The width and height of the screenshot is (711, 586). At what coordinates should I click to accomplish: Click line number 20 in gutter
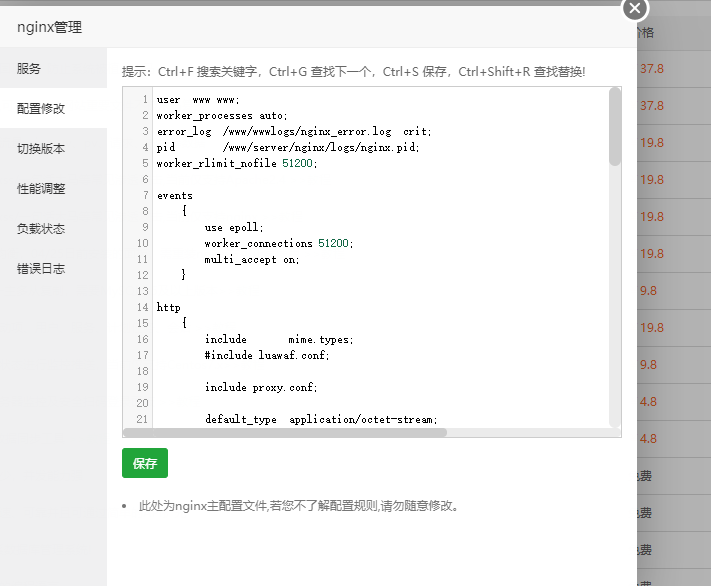(142, 403)
